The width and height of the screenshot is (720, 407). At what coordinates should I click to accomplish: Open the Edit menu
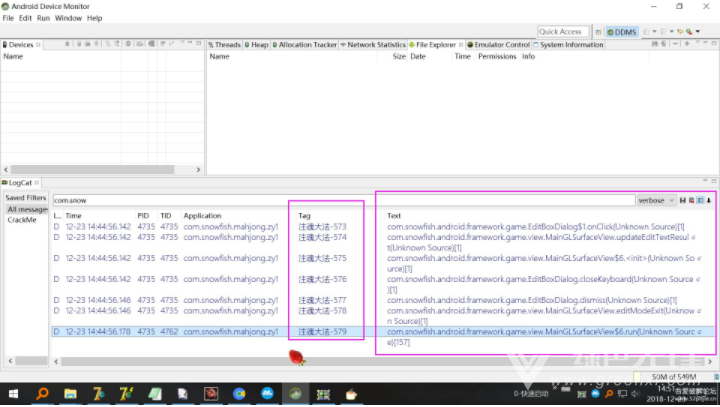[25, 18]
